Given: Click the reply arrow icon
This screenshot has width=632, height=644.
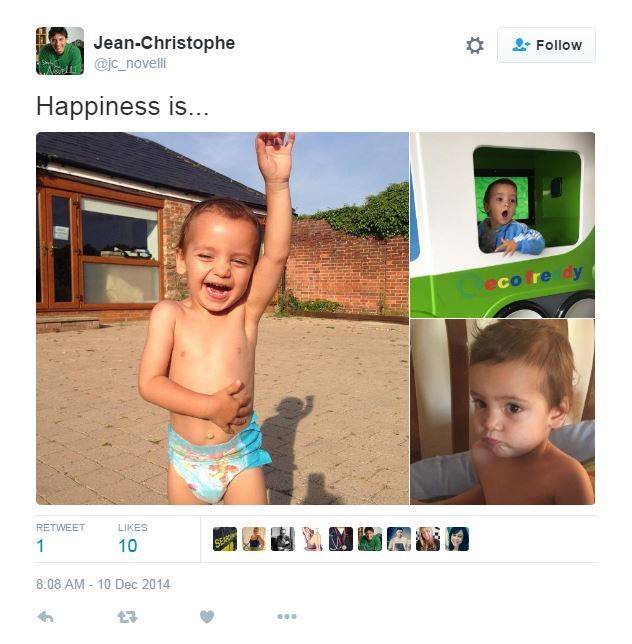Looking at the screenshot, I should point(45,616).
